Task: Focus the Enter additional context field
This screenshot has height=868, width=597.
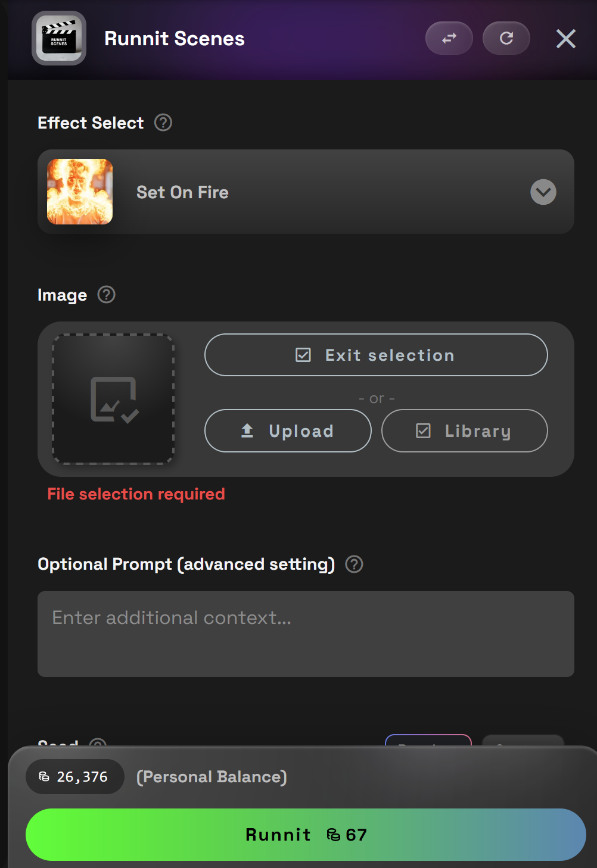Action: click(306, 634)
